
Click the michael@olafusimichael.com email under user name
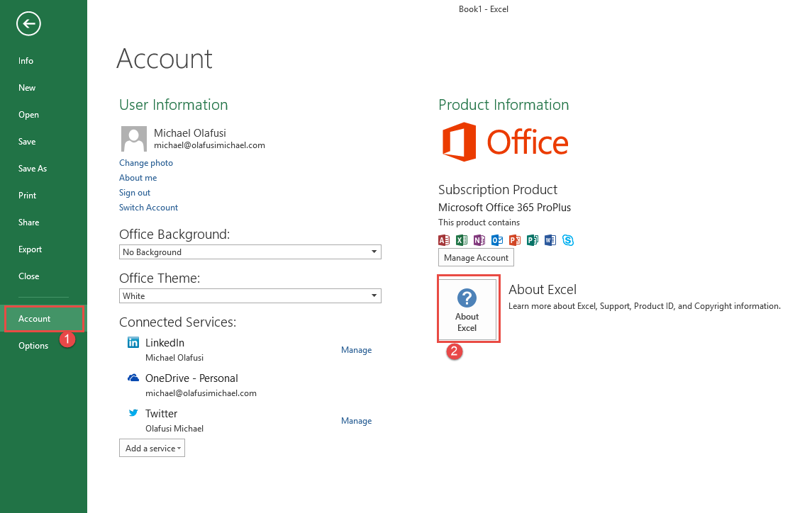(x=209, y=145)
